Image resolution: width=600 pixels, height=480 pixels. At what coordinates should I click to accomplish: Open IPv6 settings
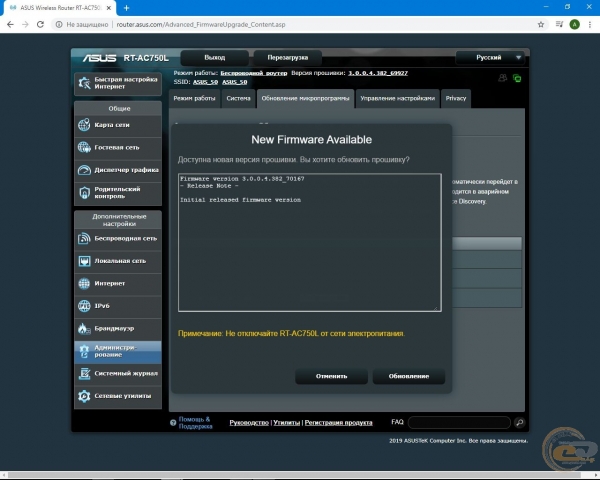(x=118, y=306)
